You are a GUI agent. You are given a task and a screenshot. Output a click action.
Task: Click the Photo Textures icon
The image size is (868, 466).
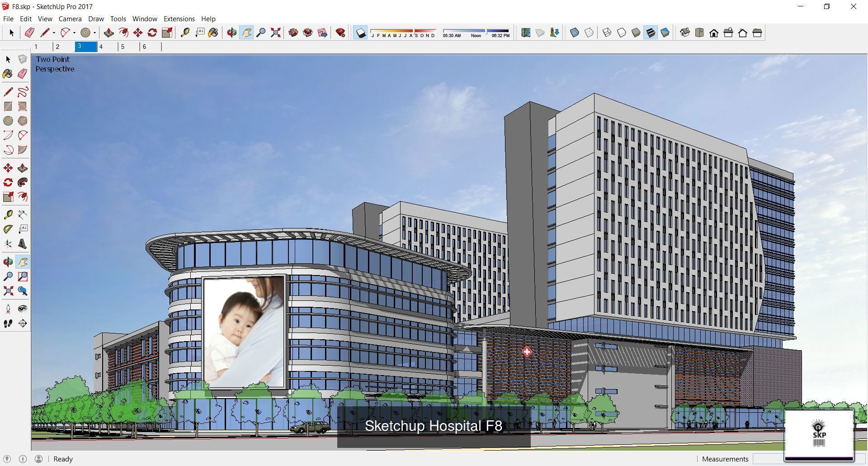[554, 33]
